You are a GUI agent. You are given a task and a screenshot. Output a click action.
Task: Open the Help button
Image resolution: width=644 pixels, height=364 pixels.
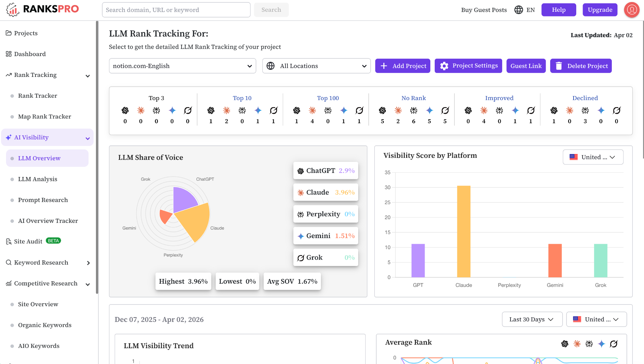pos(559,10)
